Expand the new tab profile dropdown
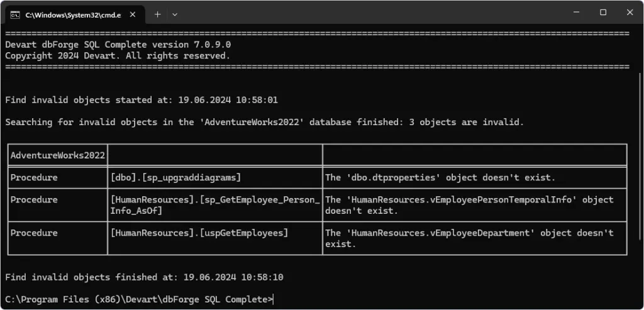The image size is (644, 310). click(175, 14)
